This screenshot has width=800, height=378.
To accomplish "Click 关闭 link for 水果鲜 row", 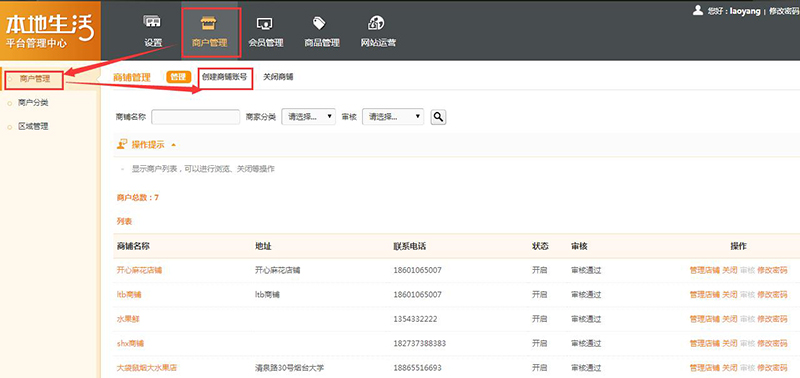I will [730, 319].
